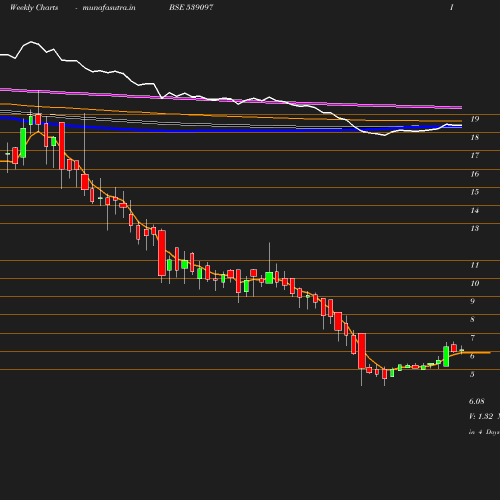The image size is (500, 500).
Task: Click the 'munafasutra.in' label
Action: point(109,7)
